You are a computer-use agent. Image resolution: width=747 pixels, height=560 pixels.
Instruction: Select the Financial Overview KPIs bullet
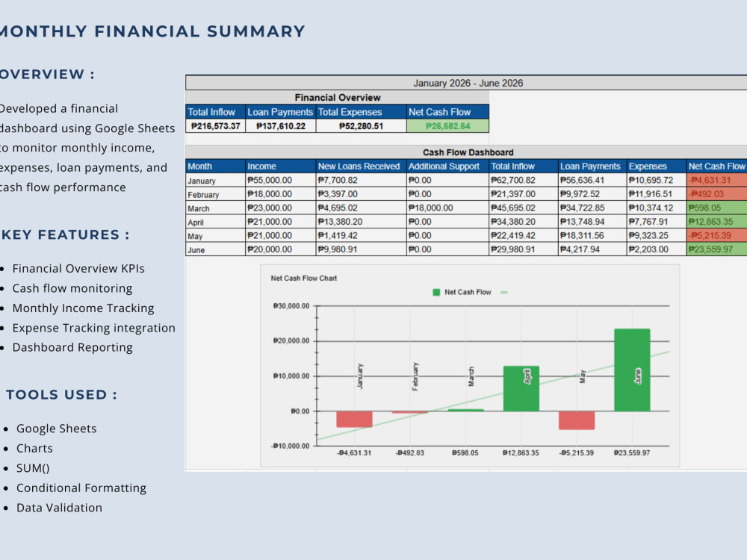(78, 269)
